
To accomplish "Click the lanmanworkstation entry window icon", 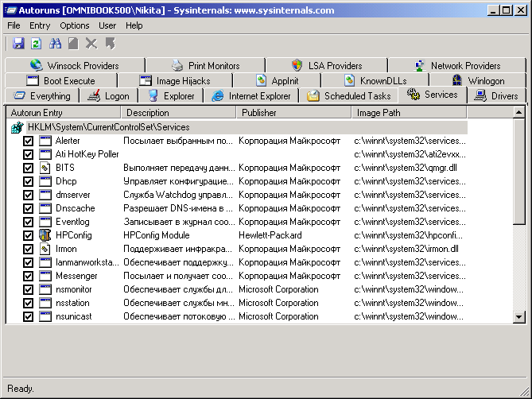I will pos(45,262).
